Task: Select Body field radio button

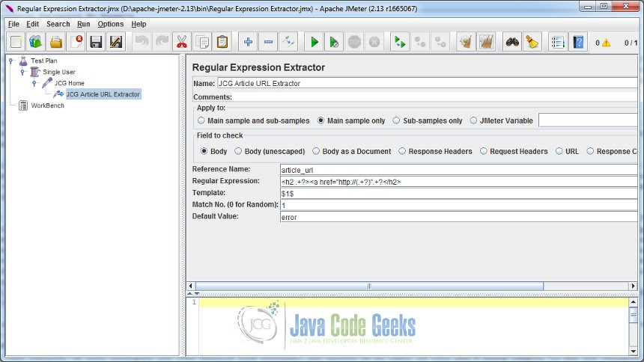Action: pyautogui.click(x=204, y=151)
